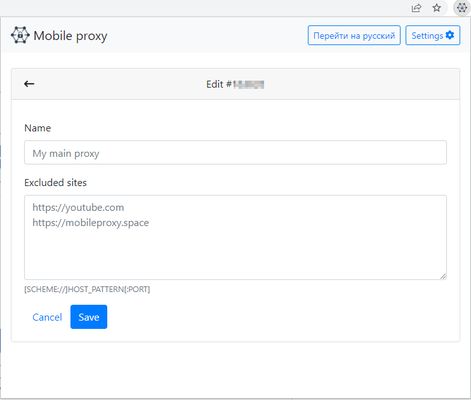Focus the Name input field

(x=235, y=153)
